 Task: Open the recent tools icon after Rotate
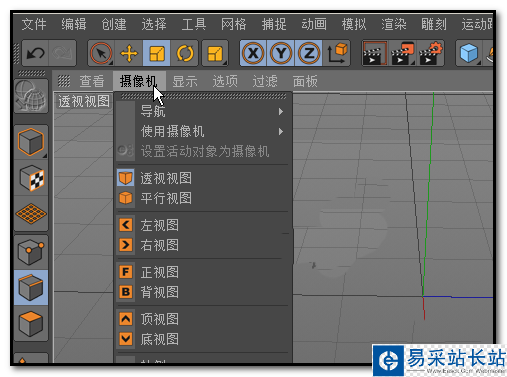[215, 53]
